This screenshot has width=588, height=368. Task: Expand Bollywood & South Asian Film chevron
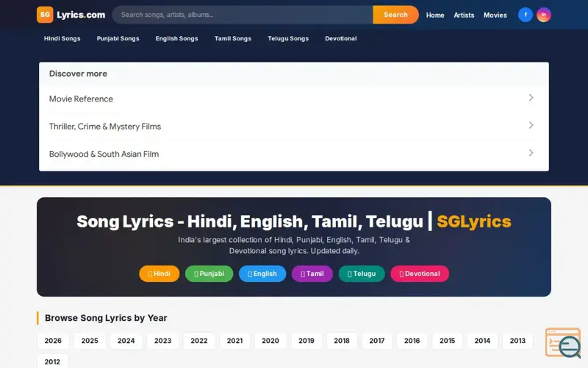coord(531,153)
